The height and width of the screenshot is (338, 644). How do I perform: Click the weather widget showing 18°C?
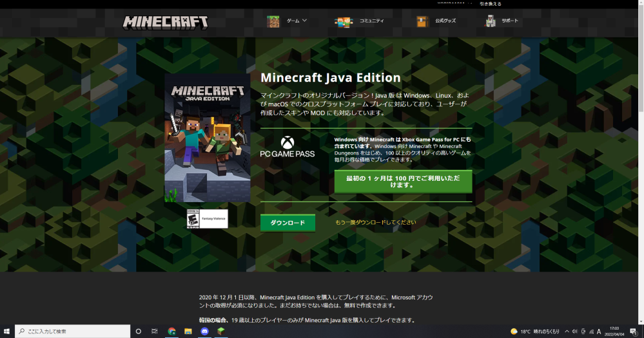tap(535, 332)
